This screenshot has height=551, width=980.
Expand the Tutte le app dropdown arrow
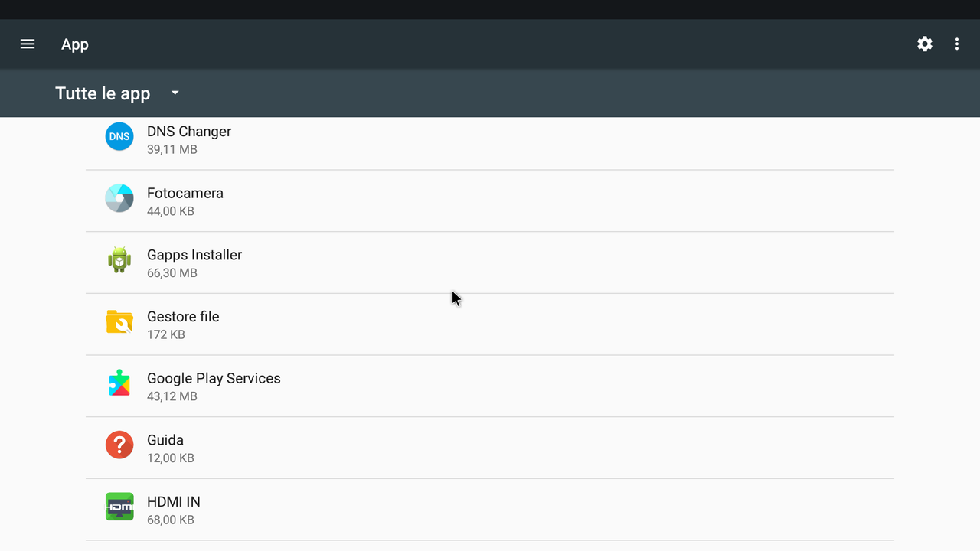175,93
